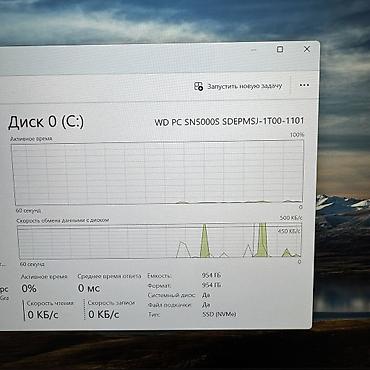Click the disk type value 'SSD (NVMe)'
The image size is (370, 370).
[x=219, y=314]
